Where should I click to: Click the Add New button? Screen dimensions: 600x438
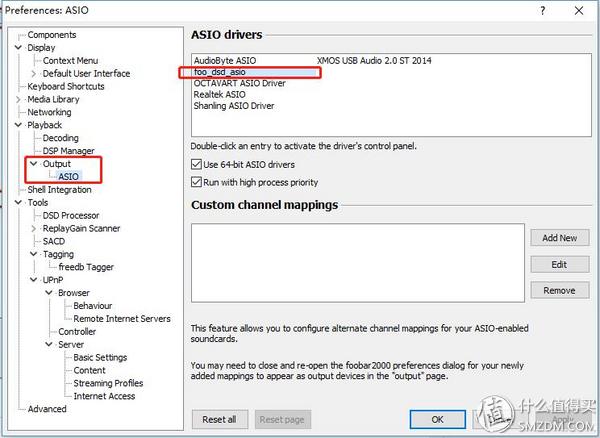pos(559,238)
